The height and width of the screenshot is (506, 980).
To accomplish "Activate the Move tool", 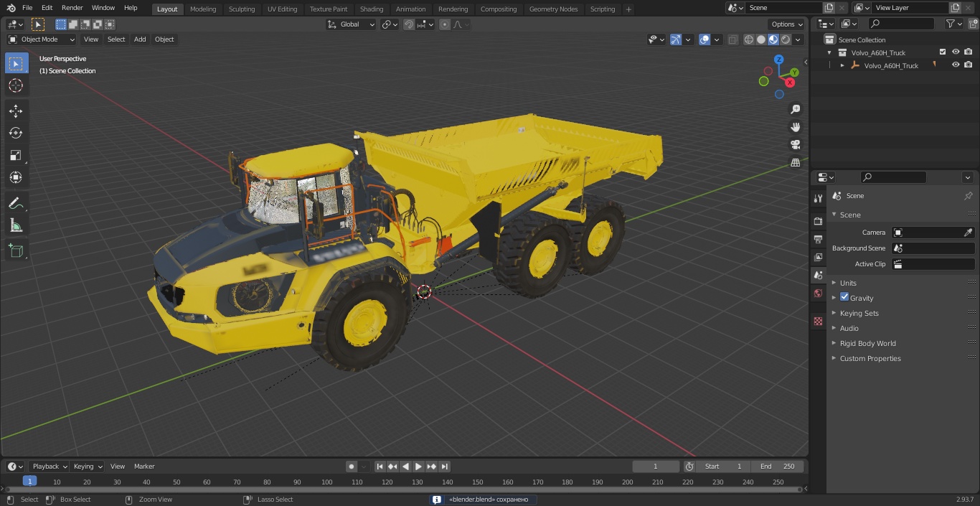I will [x=16, y=111].
